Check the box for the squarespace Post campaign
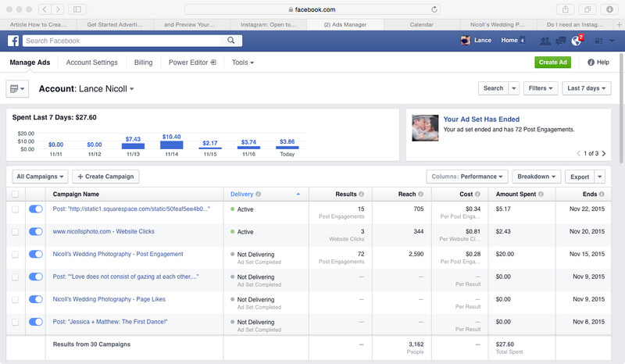 [15, 209]
